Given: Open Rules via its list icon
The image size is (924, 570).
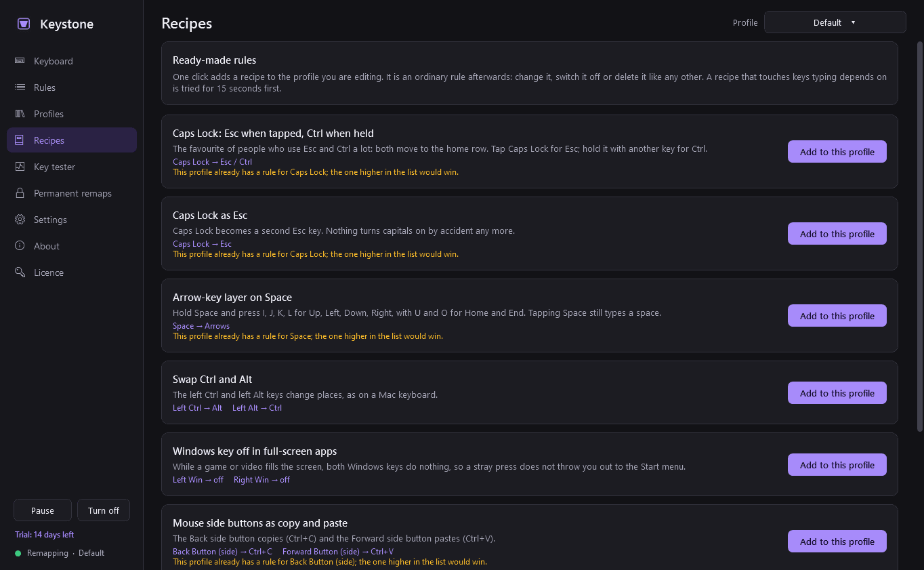Looking at the screenshot, I should click(x=20, y=87).
